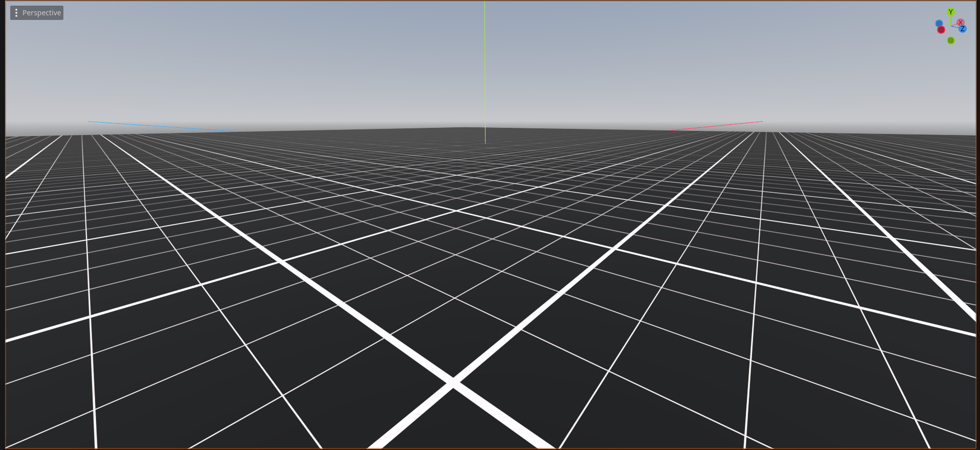Viewport: 980px width, 450px height.
Task: Select the unlabeled green negative-Y gizmo circle
Action: point(951,40)
